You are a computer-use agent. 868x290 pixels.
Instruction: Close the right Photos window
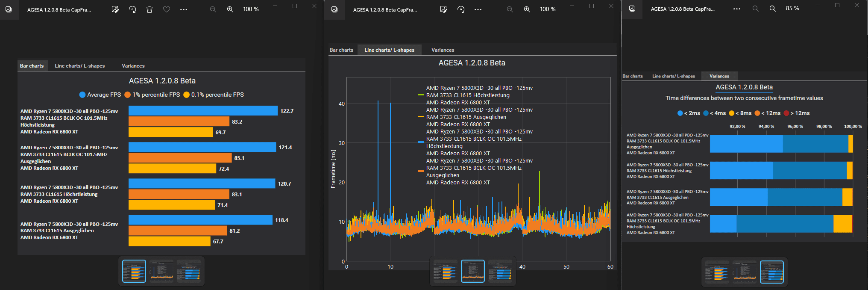[x=857, y=6]
